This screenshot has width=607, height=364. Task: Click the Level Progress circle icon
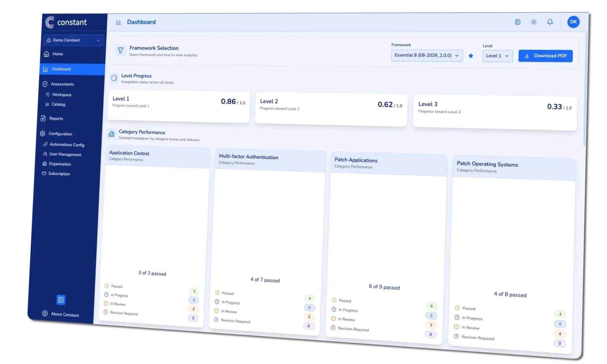[x=114, y=78]
